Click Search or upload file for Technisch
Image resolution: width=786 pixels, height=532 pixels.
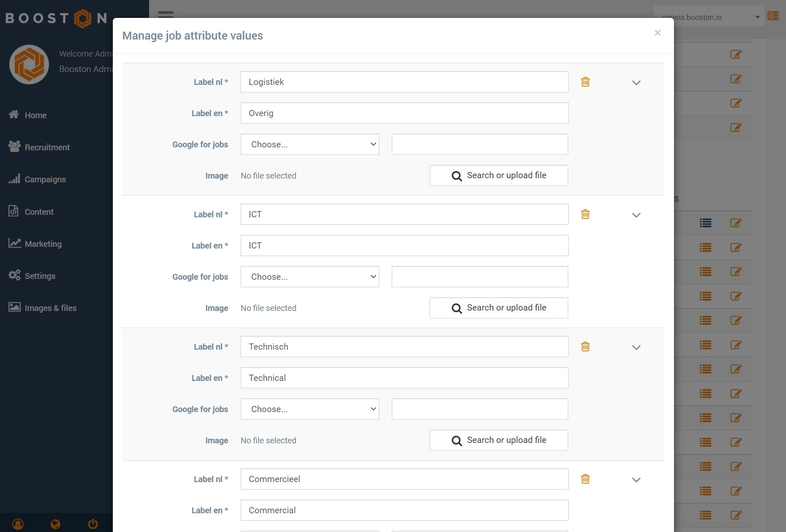[498, 440]
